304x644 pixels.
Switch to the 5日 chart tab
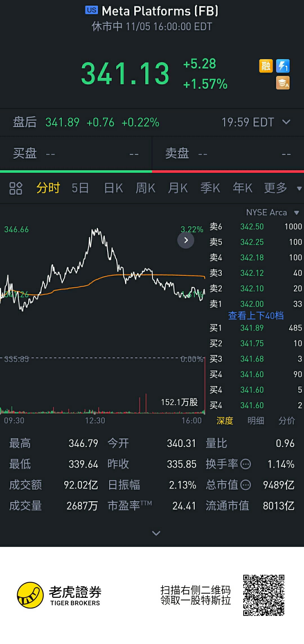point(80,188)
